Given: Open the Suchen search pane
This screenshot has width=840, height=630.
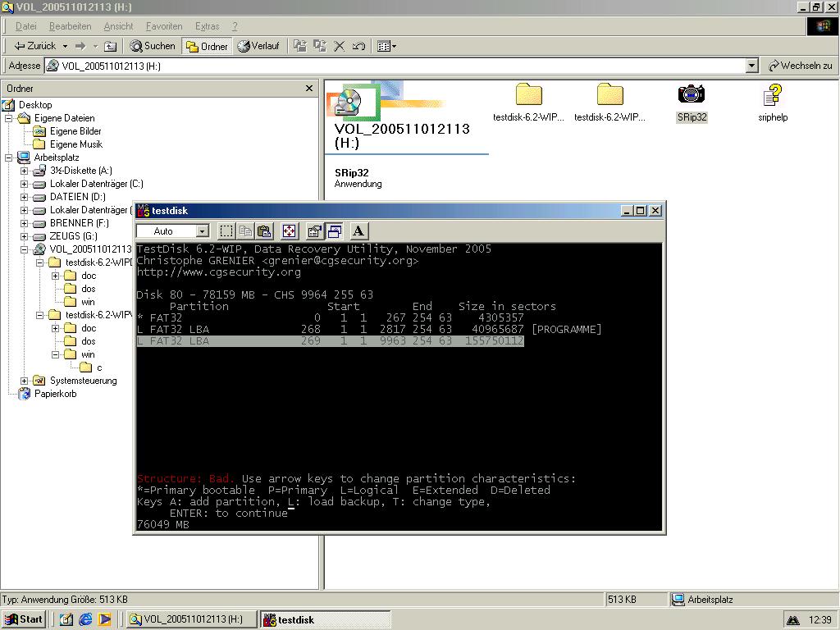Looking at the screenshot, I should tap(153, 46).
